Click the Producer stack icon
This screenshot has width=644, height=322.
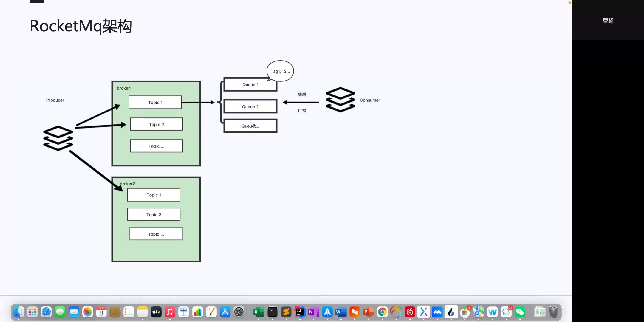[58, 138]
